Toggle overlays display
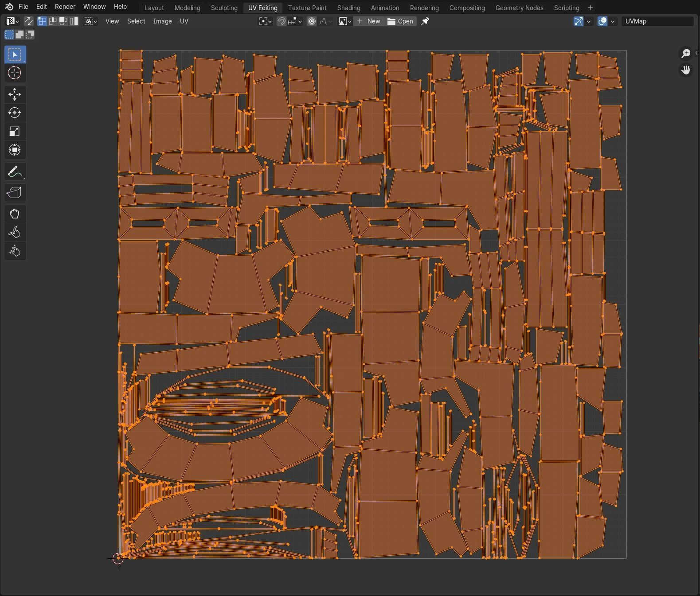 602,21
